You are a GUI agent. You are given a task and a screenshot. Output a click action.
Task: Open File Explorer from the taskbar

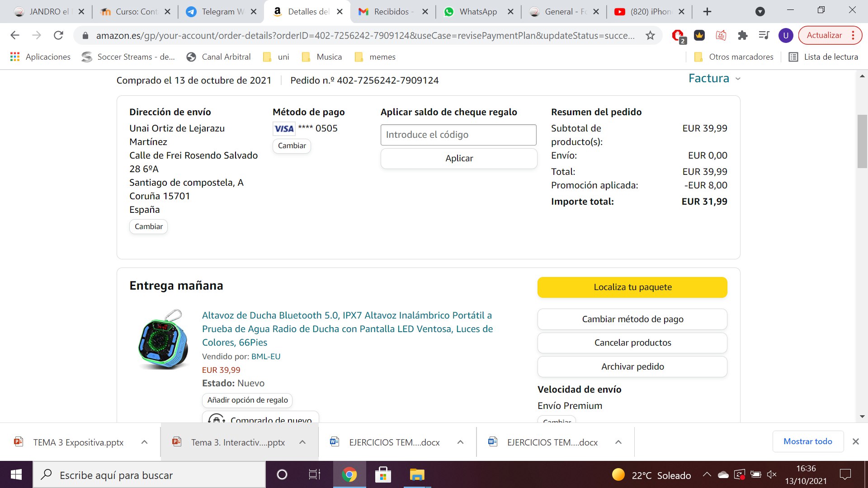417,474
